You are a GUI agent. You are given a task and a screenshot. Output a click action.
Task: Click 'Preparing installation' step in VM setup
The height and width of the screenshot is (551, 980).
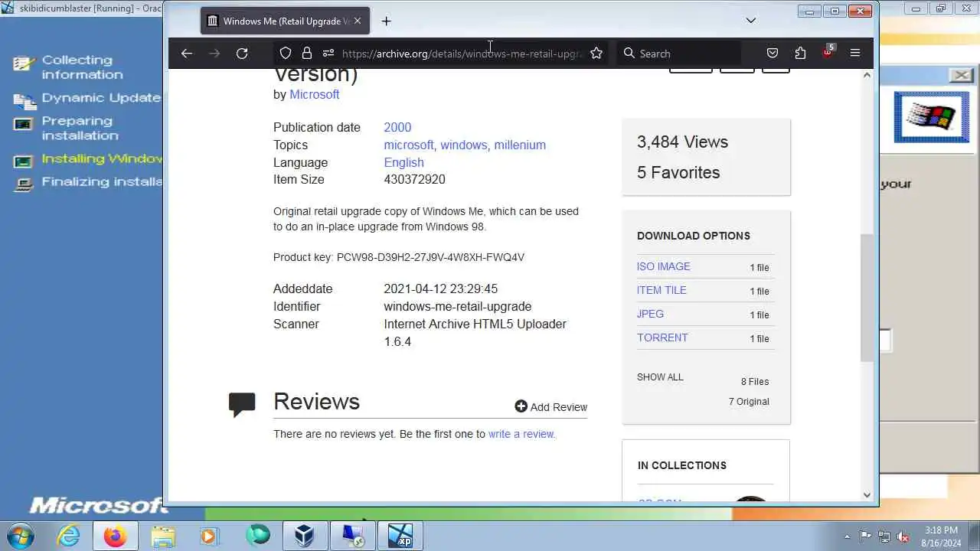(x=80, y=128)
